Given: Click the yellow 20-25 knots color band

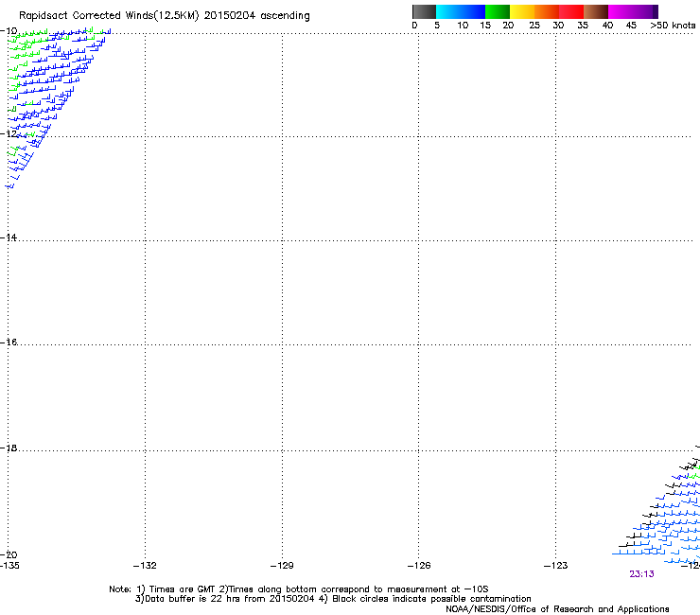Looking at the screenshot, I should point(522,11).
